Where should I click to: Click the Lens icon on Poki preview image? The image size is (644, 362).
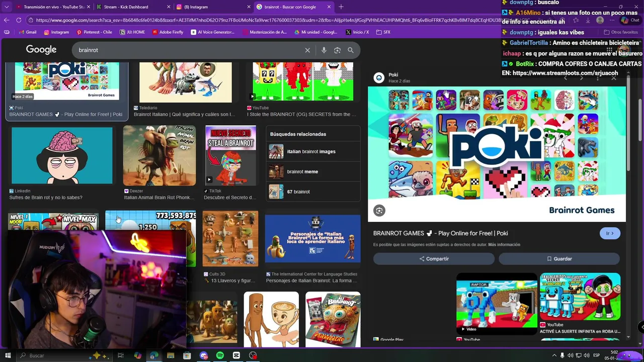tap(379, 211)
